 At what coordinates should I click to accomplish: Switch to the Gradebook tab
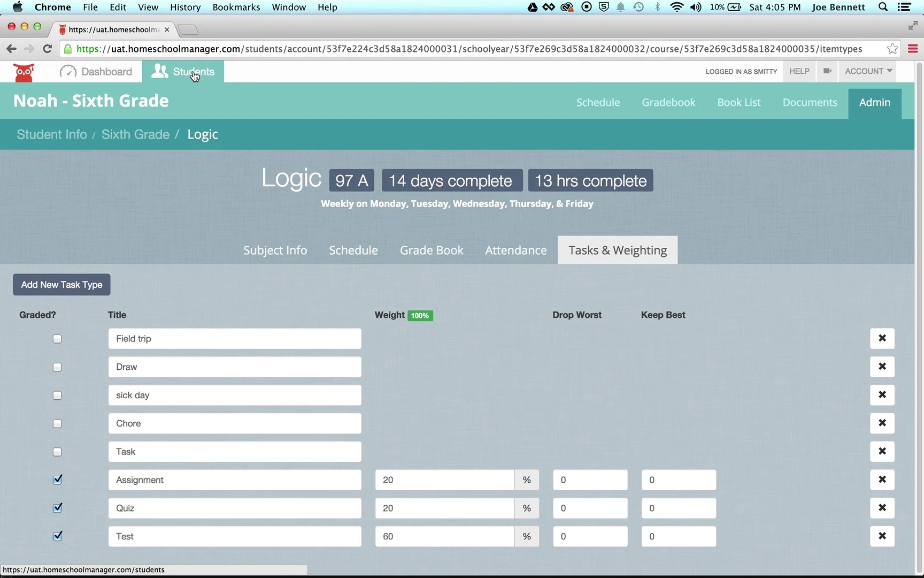[x=668, y=102]
